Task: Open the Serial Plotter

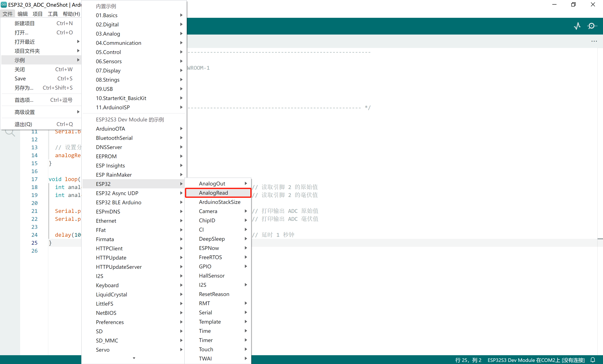Action: click(x=577, y=26)
